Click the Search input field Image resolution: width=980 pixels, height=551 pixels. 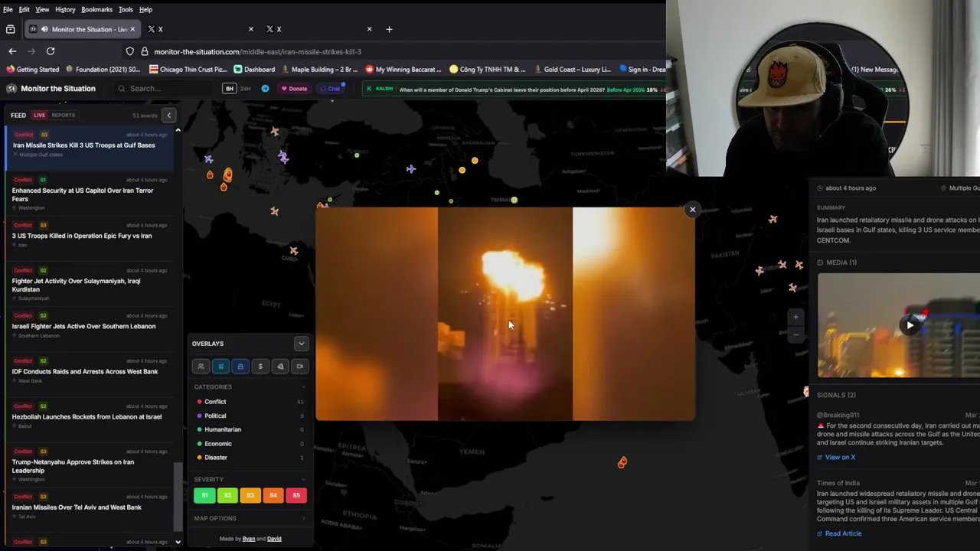click(165, 88)
